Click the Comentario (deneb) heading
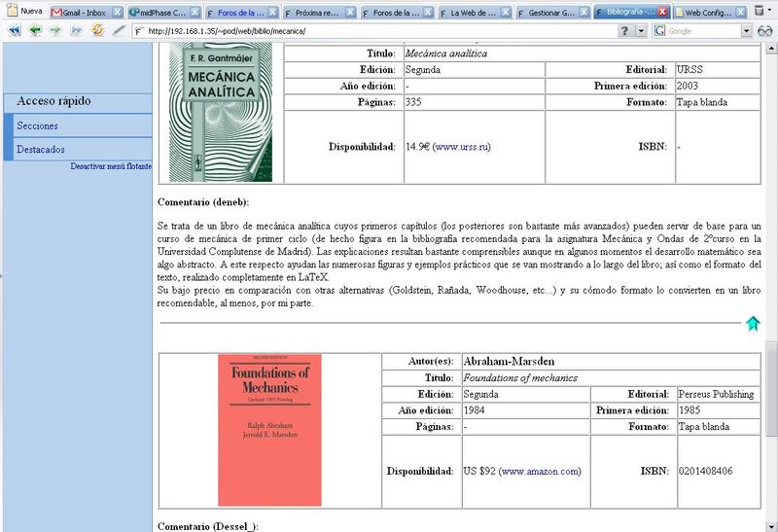778x532 pixels. (x=203, y=202)
